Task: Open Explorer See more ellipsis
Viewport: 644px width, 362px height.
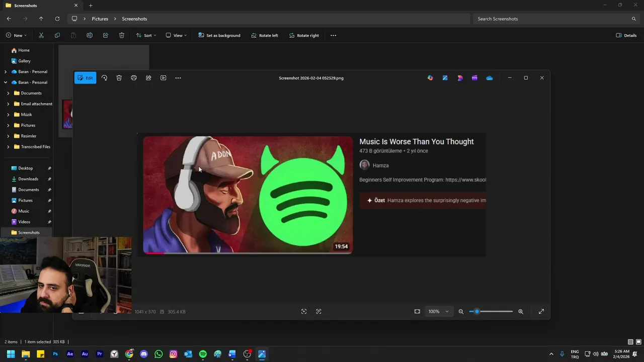Action: pyautogui.click(x=333, y=36)
